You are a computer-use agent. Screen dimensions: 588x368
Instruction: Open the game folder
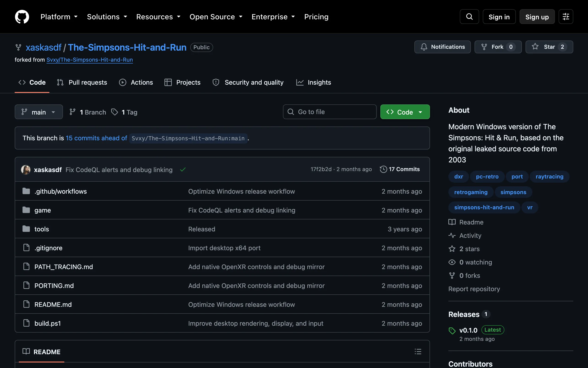(42, 210)
